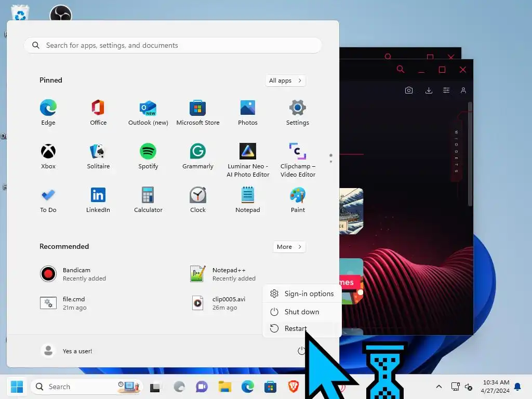Open the gray circular taskbar app icon
This screenshot has height=399, width=532.
click(x=179, y=387)
